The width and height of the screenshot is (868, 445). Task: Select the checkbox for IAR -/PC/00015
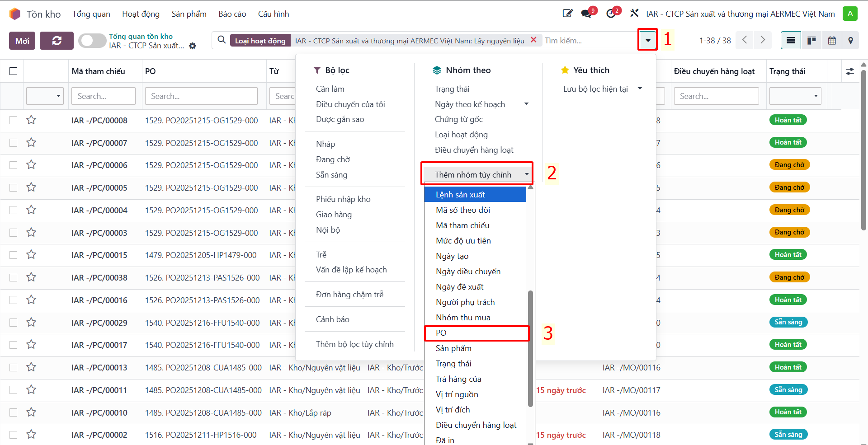[x=14, y=255]
